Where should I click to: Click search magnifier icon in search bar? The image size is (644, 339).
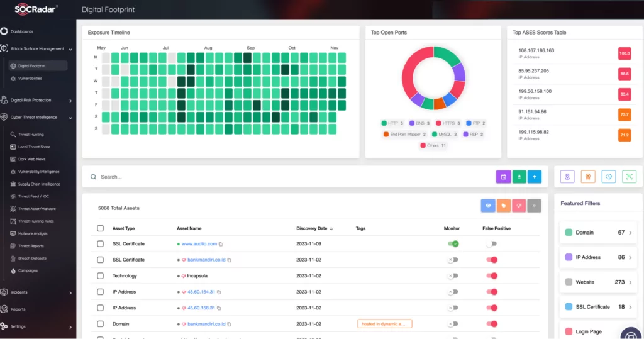93,177
